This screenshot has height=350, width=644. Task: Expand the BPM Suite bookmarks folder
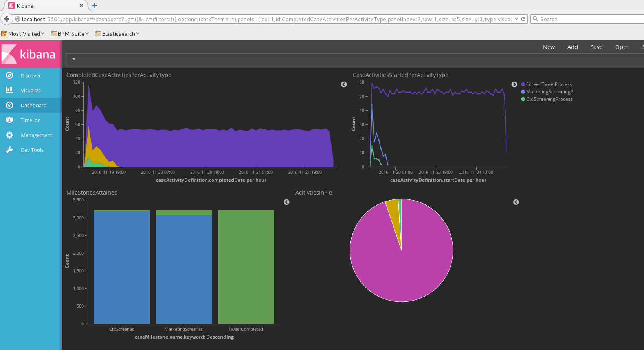(x=70, y=34)
